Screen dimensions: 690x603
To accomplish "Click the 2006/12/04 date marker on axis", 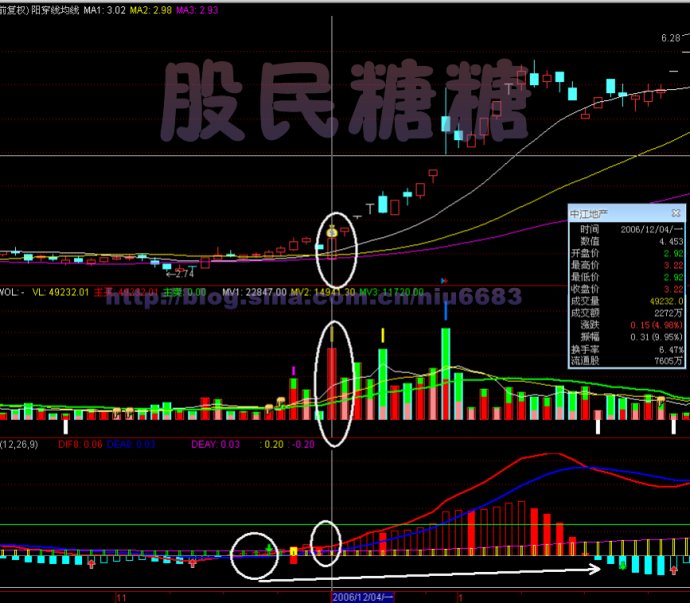I will [x=362, y=597].
